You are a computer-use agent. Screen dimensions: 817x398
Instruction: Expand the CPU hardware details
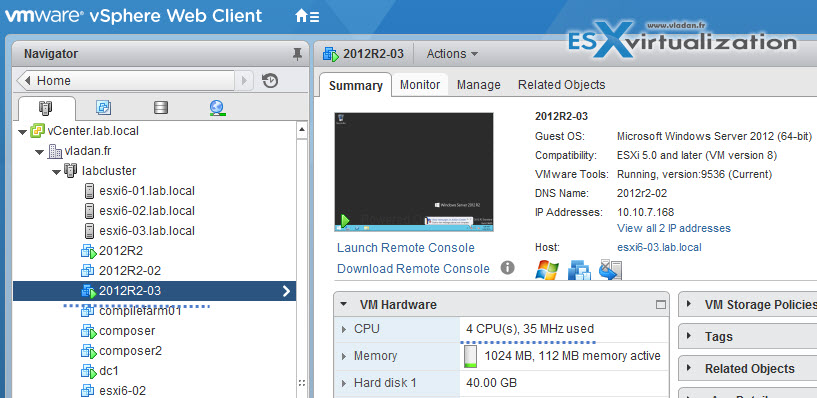click(344, 329)
